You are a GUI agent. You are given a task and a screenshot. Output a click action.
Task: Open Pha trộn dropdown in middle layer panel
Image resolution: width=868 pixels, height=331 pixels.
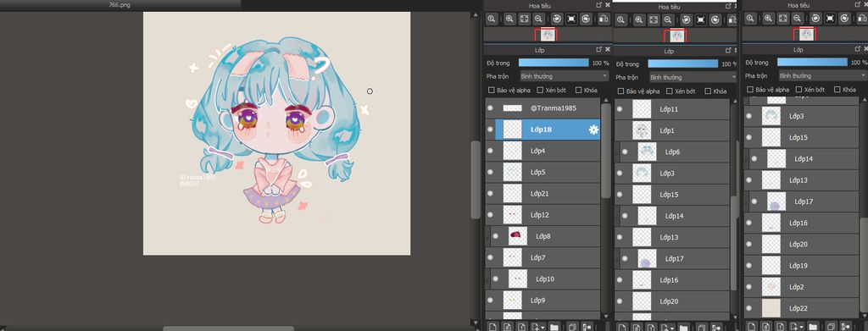693,77
